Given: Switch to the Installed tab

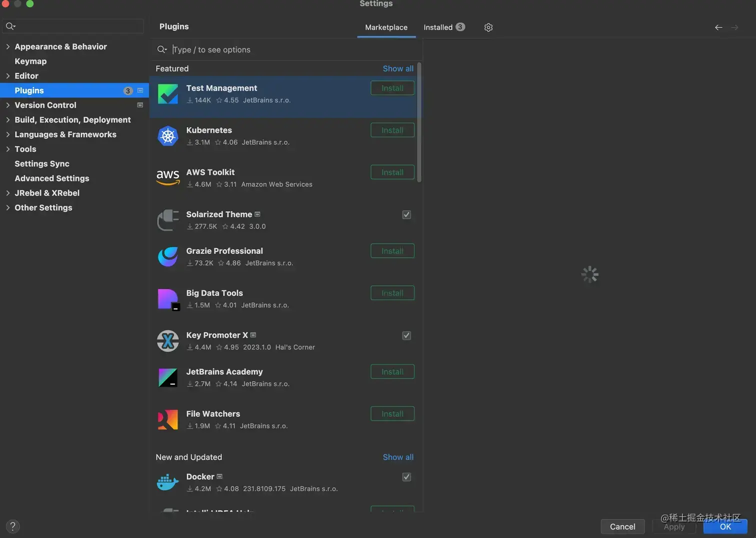Looking at the screenshot, I should [444, 27].
